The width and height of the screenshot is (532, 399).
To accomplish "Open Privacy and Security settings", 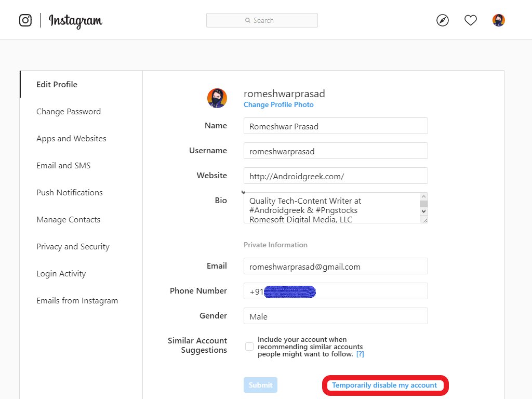I will [73, 247].
